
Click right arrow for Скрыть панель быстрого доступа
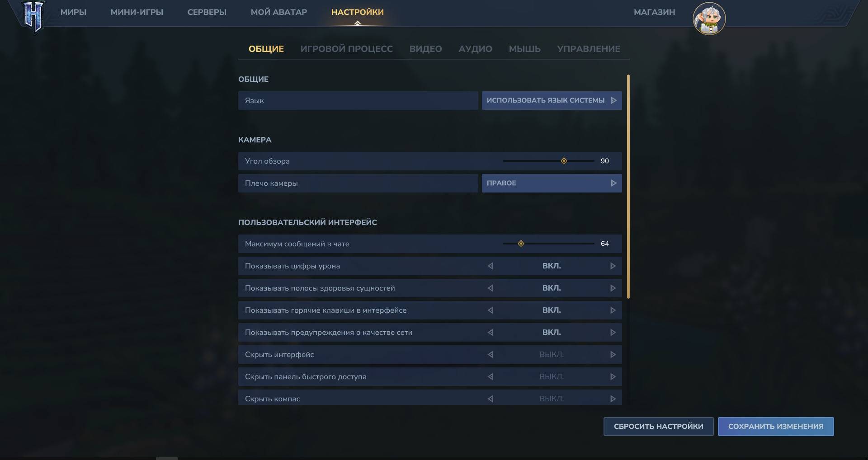point(613,377)
